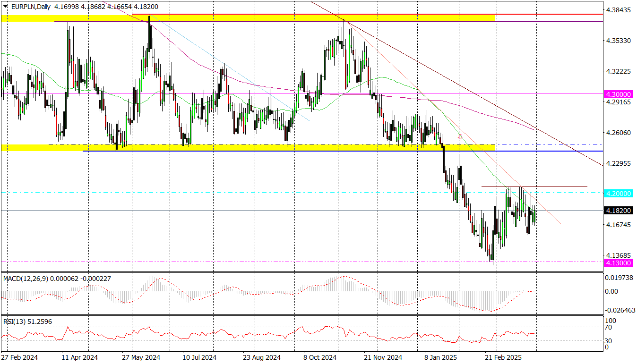Click the MACD scale value 0.019738

coord(619,278)
